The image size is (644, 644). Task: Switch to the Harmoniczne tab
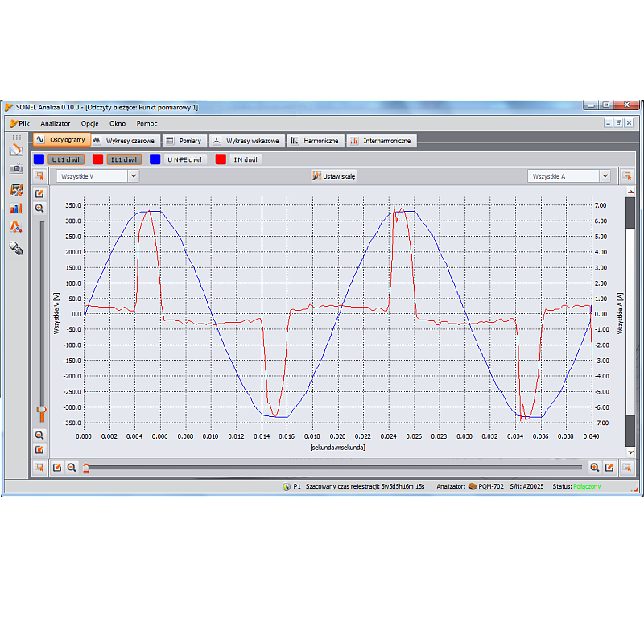pyautogui.click(x=316, y=141)
